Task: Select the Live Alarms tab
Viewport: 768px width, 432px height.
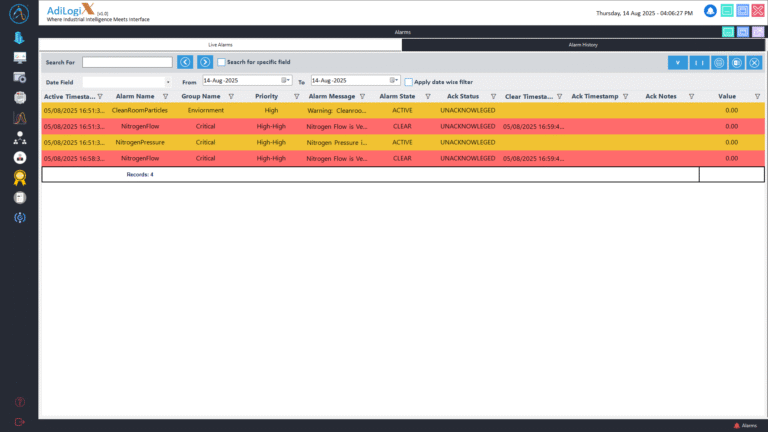Action: [220, 45]
